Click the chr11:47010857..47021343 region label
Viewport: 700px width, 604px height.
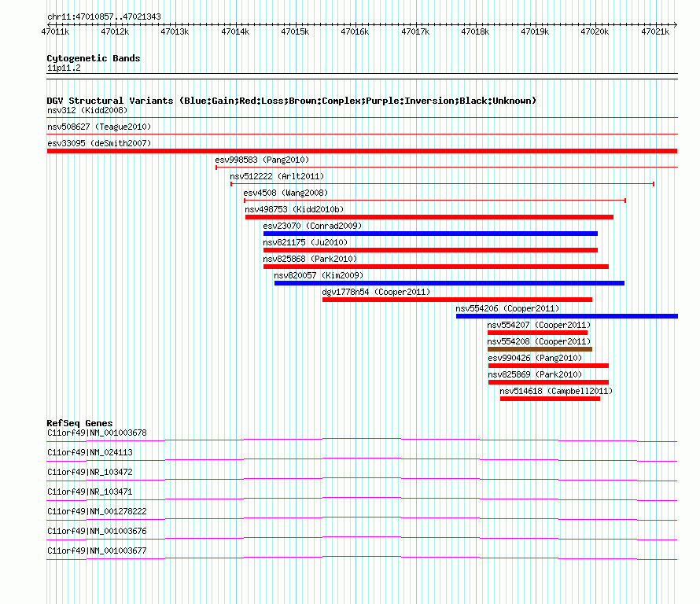click(104, 17)
